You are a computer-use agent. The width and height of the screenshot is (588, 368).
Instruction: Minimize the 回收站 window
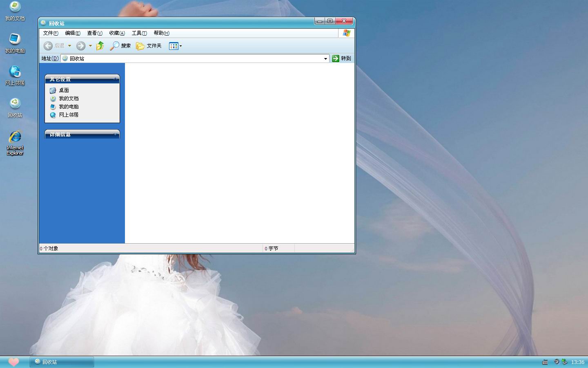coord(320,21)
